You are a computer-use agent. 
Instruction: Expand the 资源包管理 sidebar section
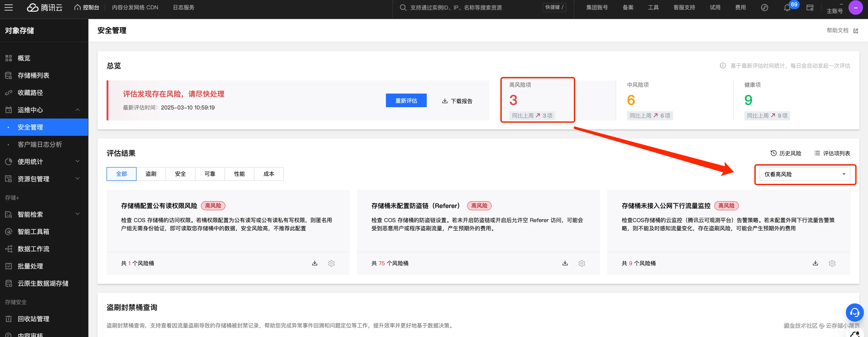[x=78, y=179]
